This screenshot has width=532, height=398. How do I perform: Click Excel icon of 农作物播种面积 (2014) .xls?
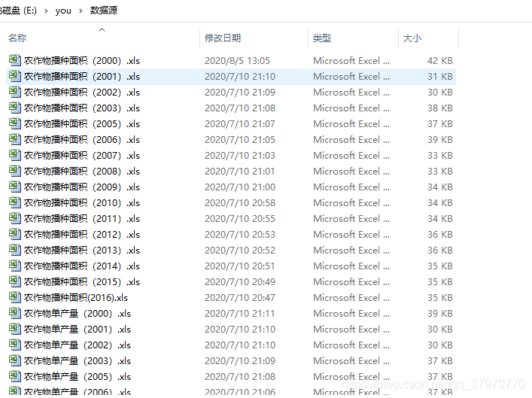pos(14,266)
